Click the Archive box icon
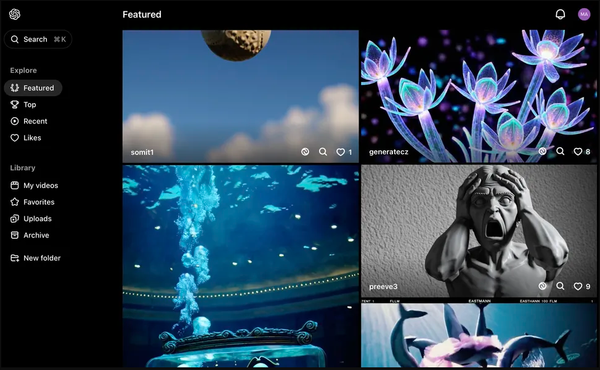 pos(15,235)
